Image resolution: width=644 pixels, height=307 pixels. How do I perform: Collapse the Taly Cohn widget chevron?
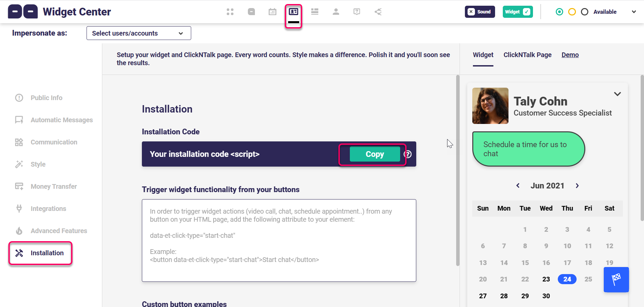[617, 94]
